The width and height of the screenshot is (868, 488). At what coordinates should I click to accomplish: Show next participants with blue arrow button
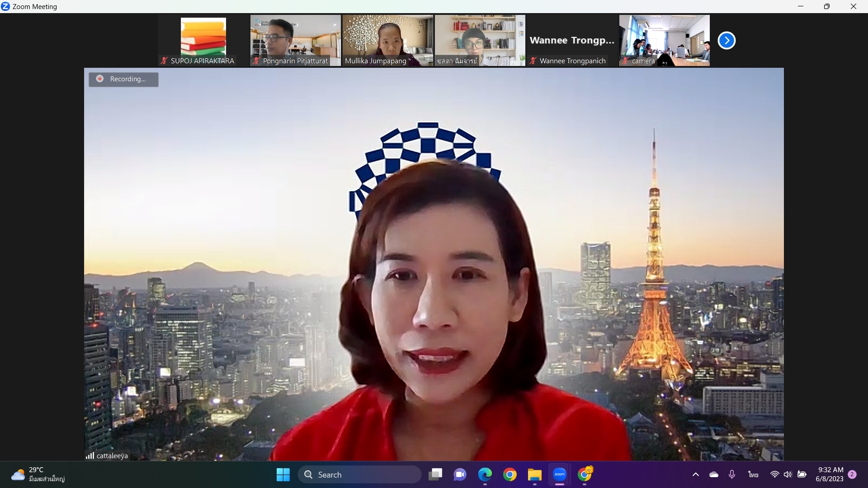click(x=726, y=41)
